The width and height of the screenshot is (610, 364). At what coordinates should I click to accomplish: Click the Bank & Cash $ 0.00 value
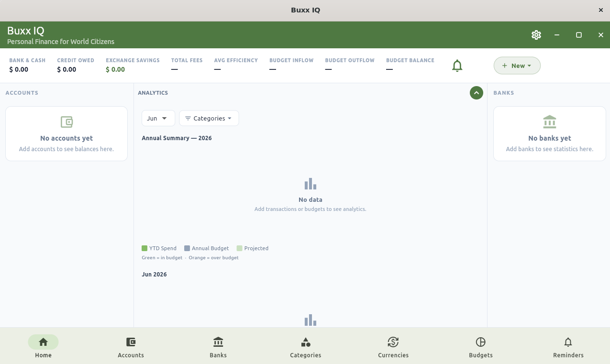[x=19, y=69]
